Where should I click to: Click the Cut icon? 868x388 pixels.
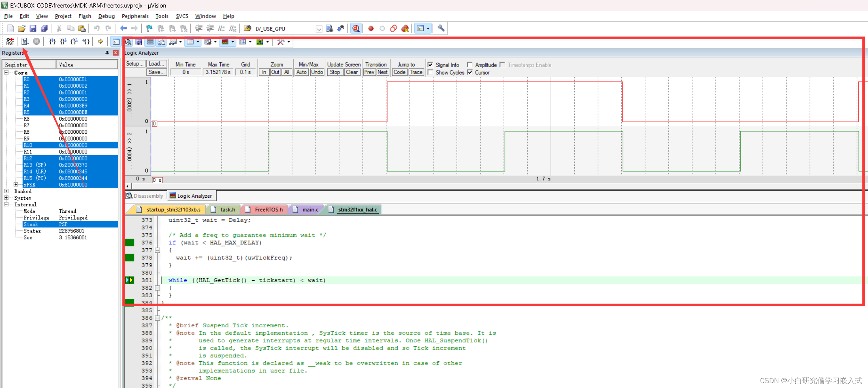pos(59,28)
